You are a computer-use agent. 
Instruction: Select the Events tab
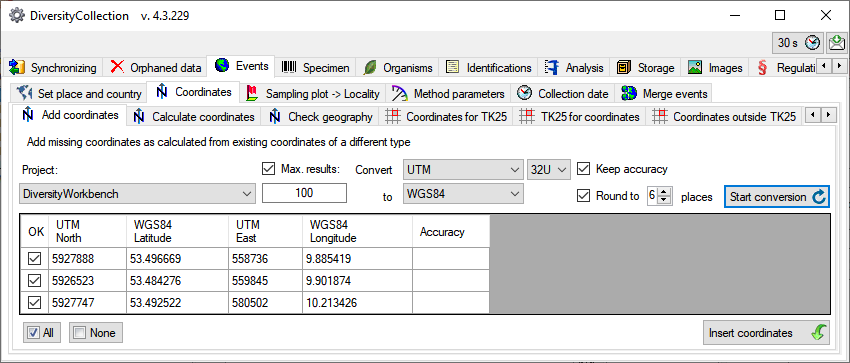242,66
